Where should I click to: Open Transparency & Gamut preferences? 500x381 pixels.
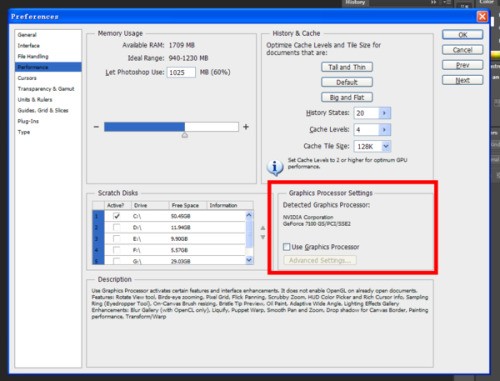click(x=46, y=89)
